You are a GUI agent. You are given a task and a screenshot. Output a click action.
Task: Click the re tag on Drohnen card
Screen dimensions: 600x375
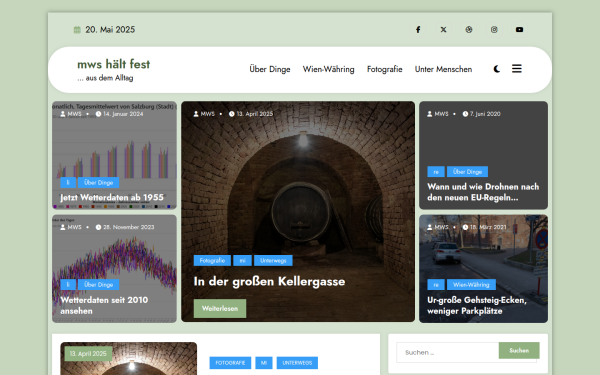point(436,172)
